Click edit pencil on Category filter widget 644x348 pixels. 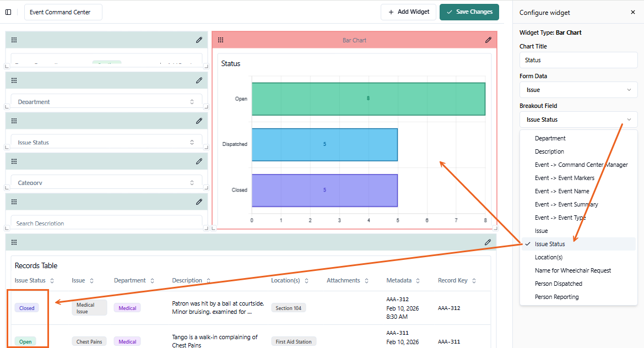click(x=199, y=161)
